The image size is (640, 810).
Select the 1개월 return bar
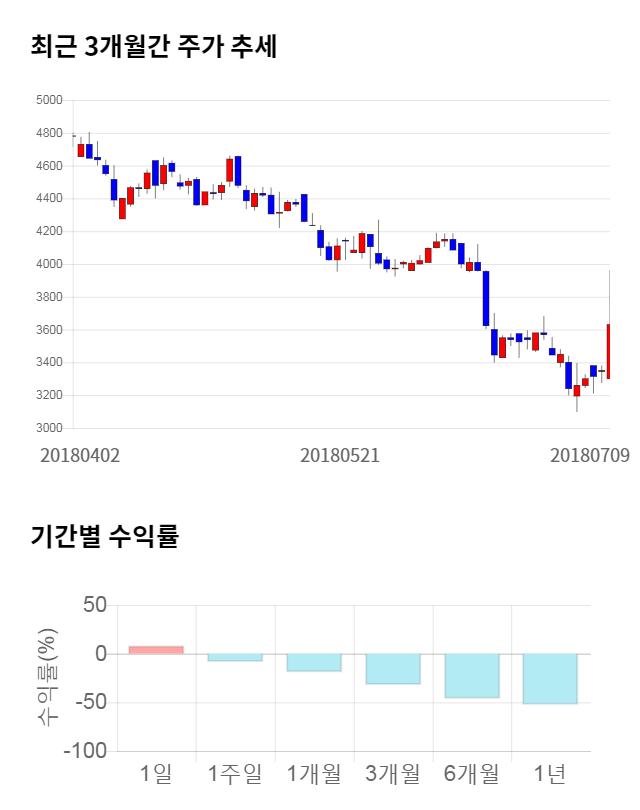point(314,662)
